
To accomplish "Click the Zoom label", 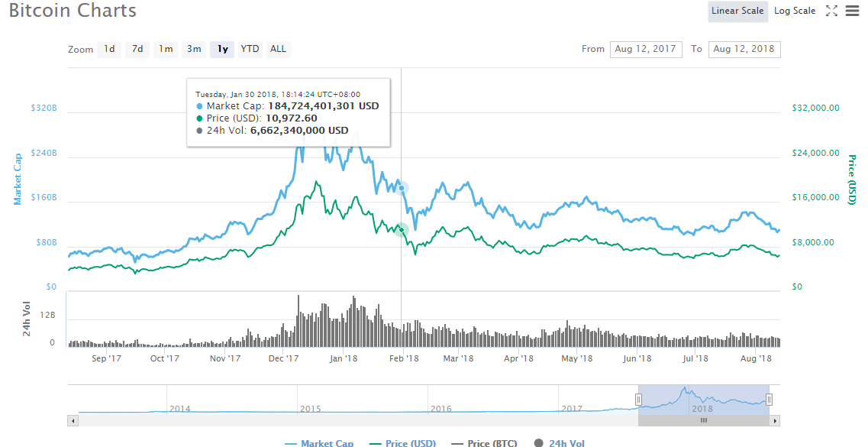I will [x=80, y=50].
